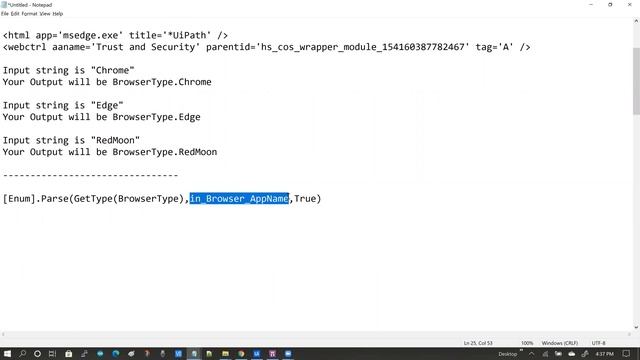The height and width of the screenshot is (360, 640).
Task: Click '100%' zoom level in status bar
Action: (527, 343)
